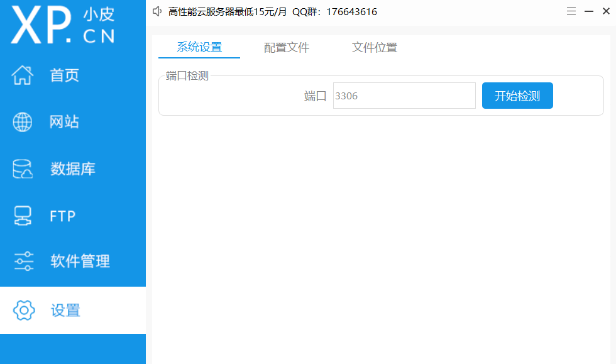
Task: Click the globe website icon
Action: pyautogui.click(x=23, y=122)
